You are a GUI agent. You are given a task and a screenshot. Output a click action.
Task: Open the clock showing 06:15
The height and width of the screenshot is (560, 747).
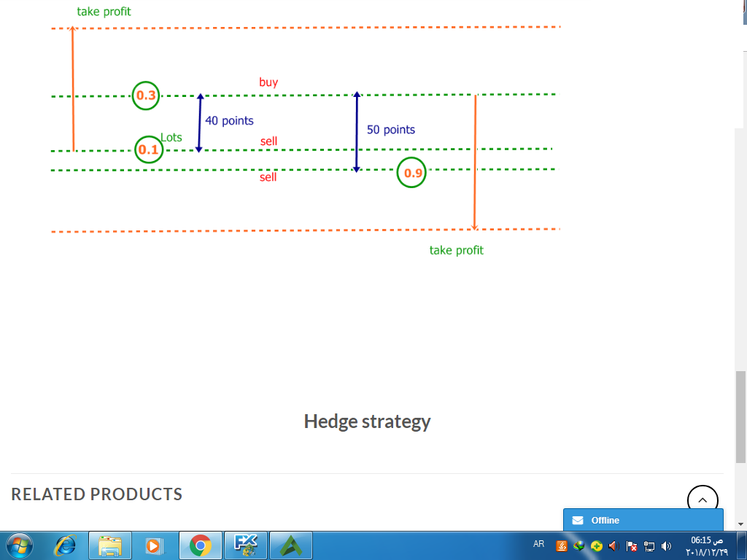(705, 545)
